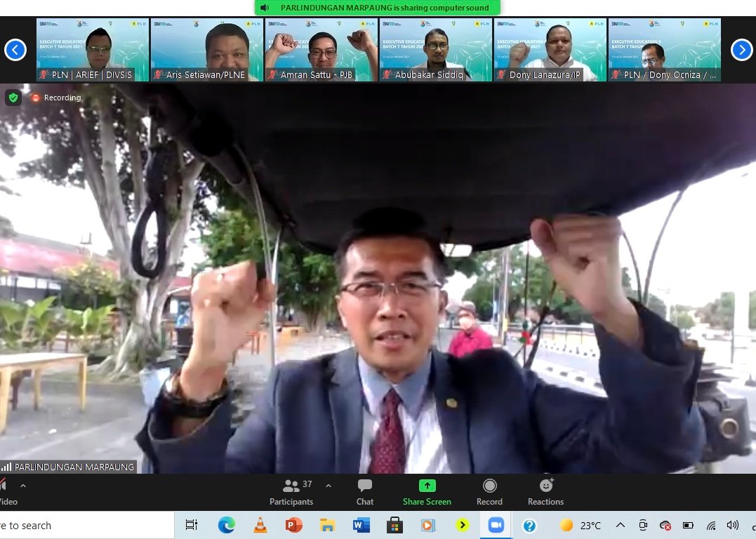Toggle the Video camera button
The image size is (756, 539).
click(4, 491)
